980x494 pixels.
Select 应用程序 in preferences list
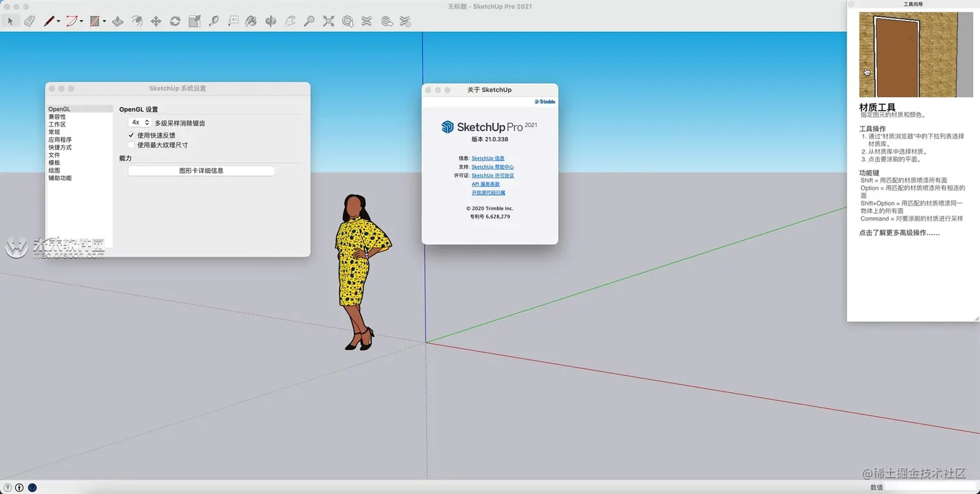(80, 139)
